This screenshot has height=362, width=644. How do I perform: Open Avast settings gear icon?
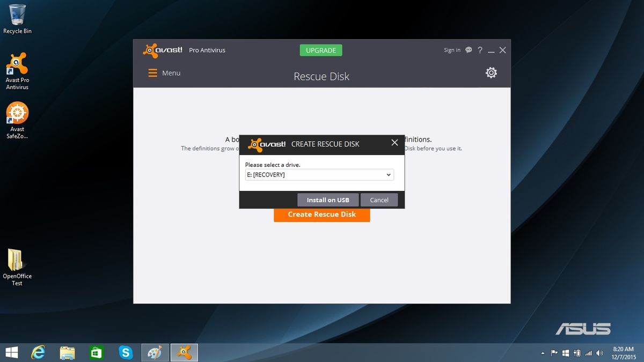[491, 72]
